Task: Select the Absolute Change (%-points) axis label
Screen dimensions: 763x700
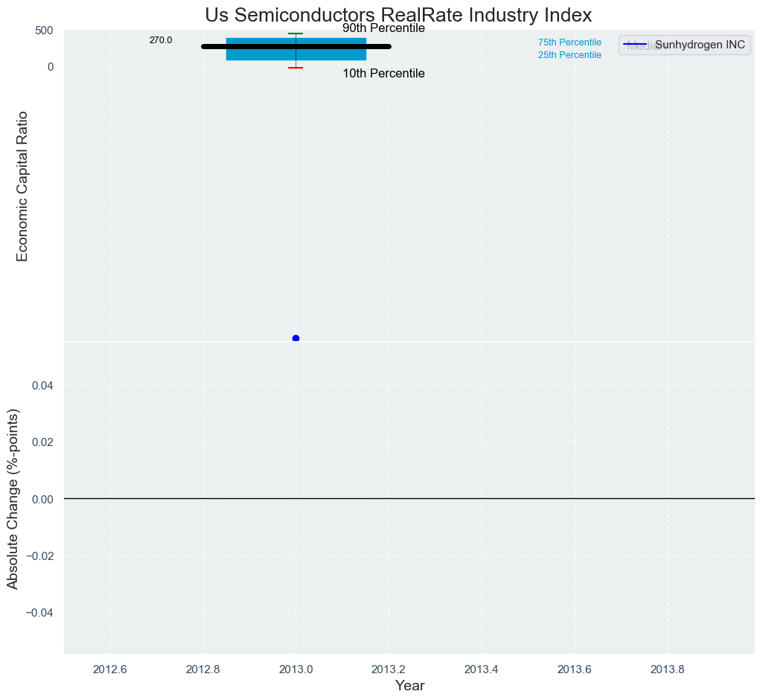Action: pos(13,499)
